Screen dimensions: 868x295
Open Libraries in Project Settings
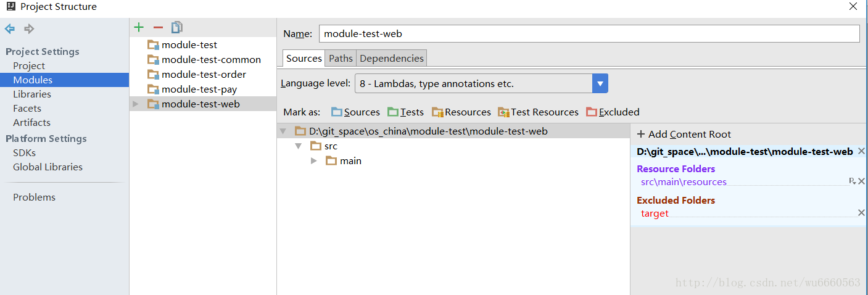(32, 94)
